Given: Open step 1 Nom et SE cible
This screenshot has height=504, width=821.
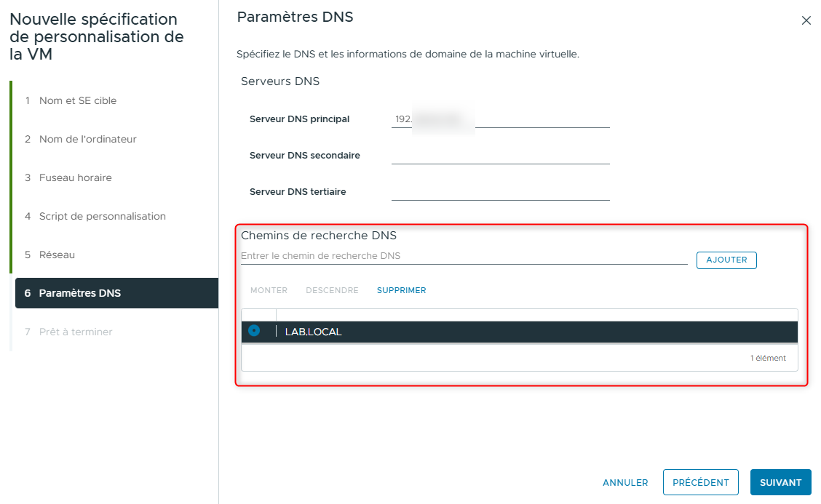Looking at the screenshot, I should [79, 100].
